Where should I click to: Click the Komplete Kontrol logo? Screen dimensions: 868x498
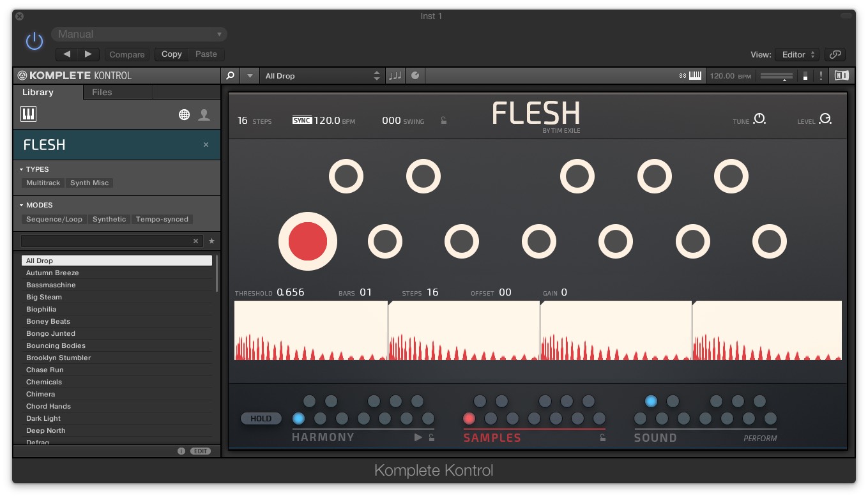(x=74, y=75)
